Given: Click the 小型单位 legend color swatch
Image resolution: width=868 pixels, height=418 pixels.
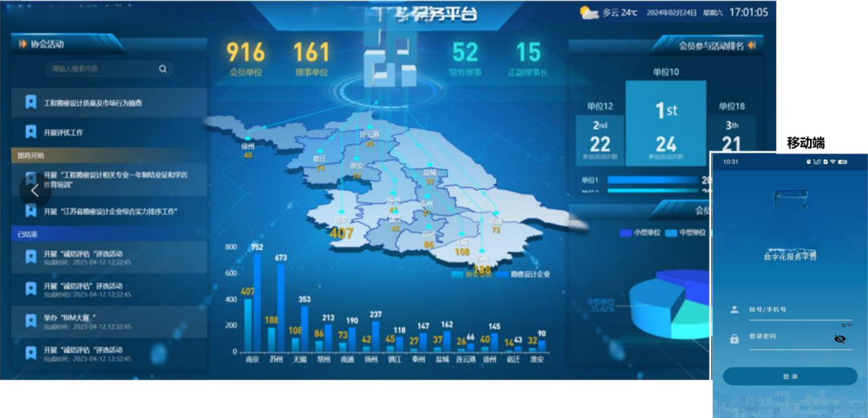Looking at the screenshot, I should point(625,233).
